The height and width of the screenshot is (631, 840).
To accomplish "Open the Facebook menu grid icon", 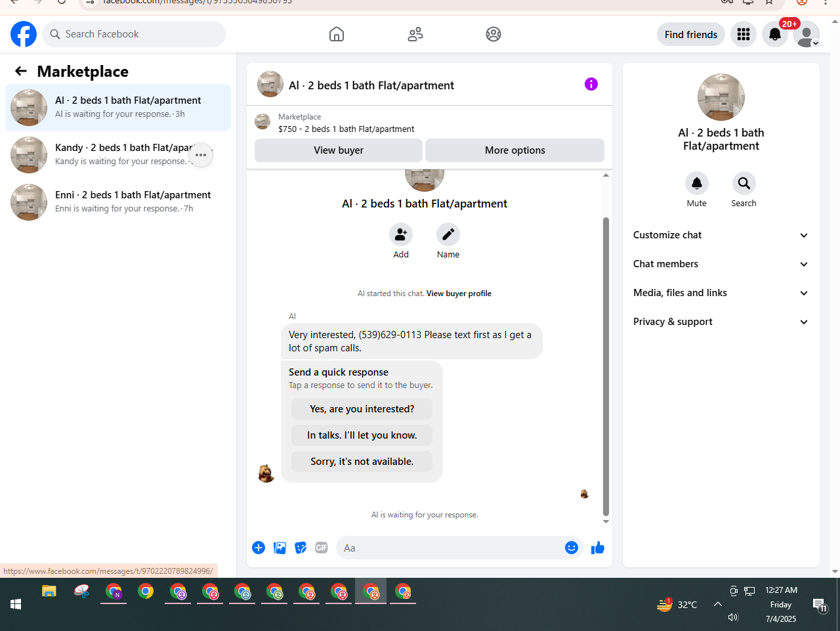I will click(744, 34).
